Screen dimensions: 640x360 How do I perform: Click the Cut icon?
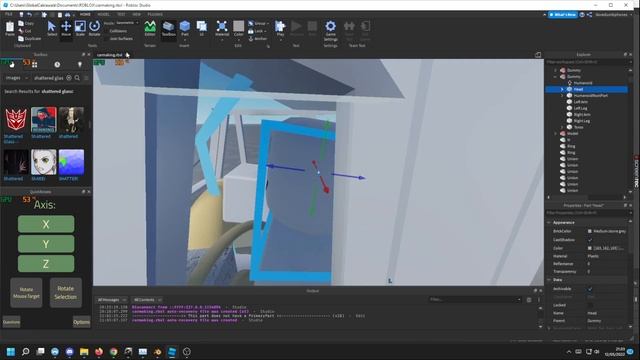(x=21, y=31)
